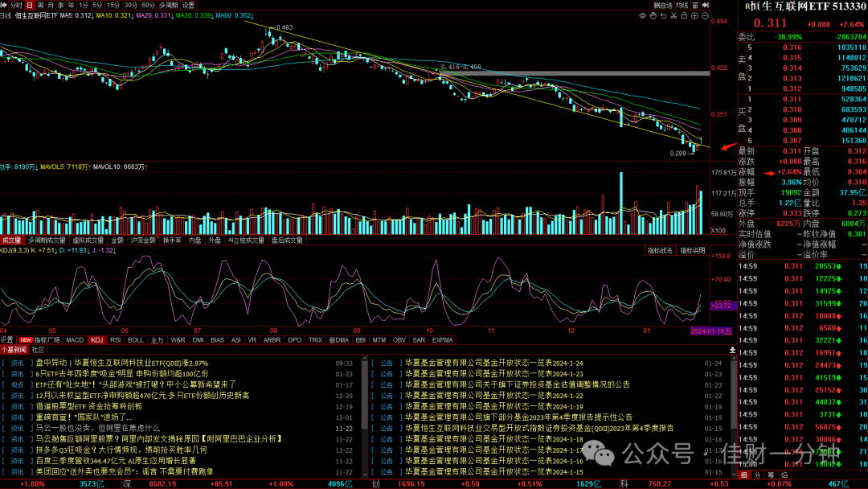Click the 窗 window button
Screen dimensions: 868x489
(695, 5)
